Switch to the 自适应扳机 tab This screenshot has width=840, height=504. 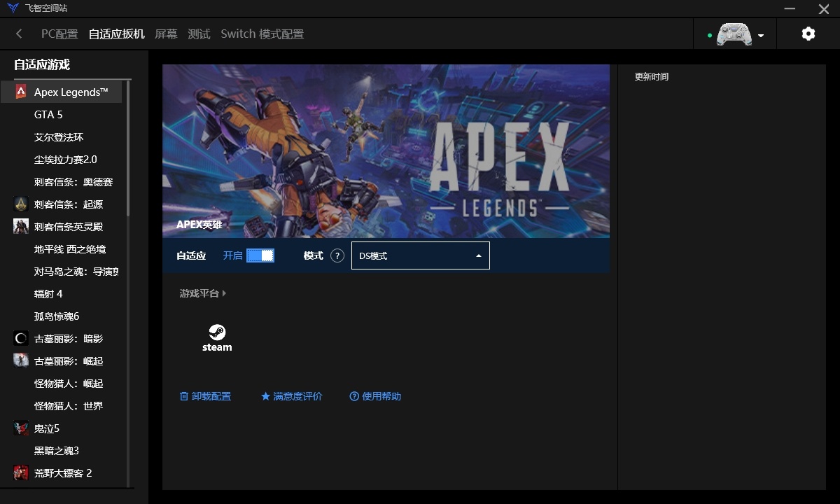[x=116, y=34]
